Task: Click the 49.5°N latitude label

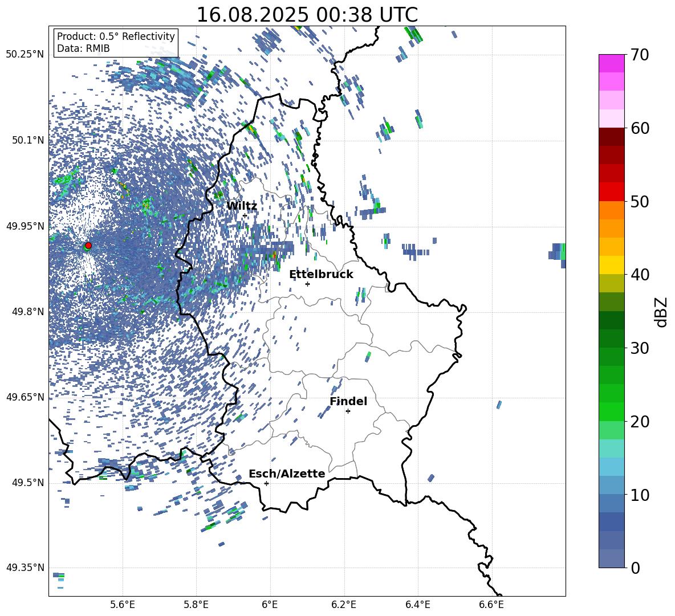Action: pos(28,483)
